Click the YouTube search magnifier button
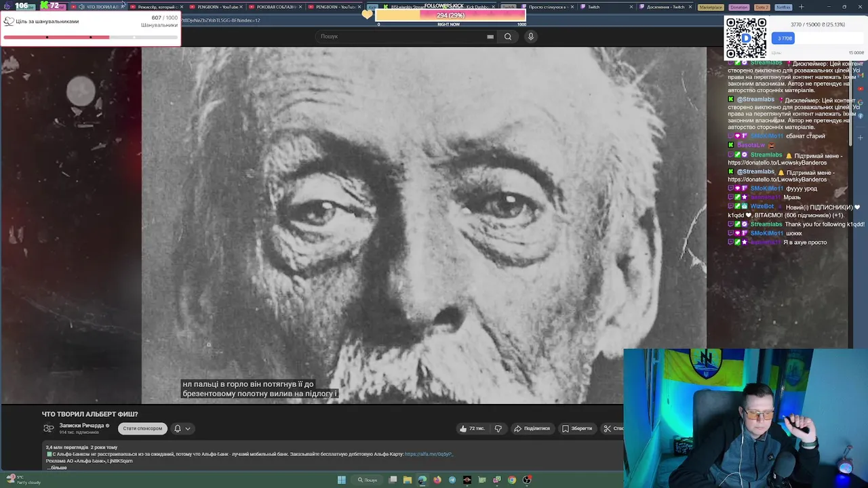This screenshot has height=488, width=868. click(508, 37)
